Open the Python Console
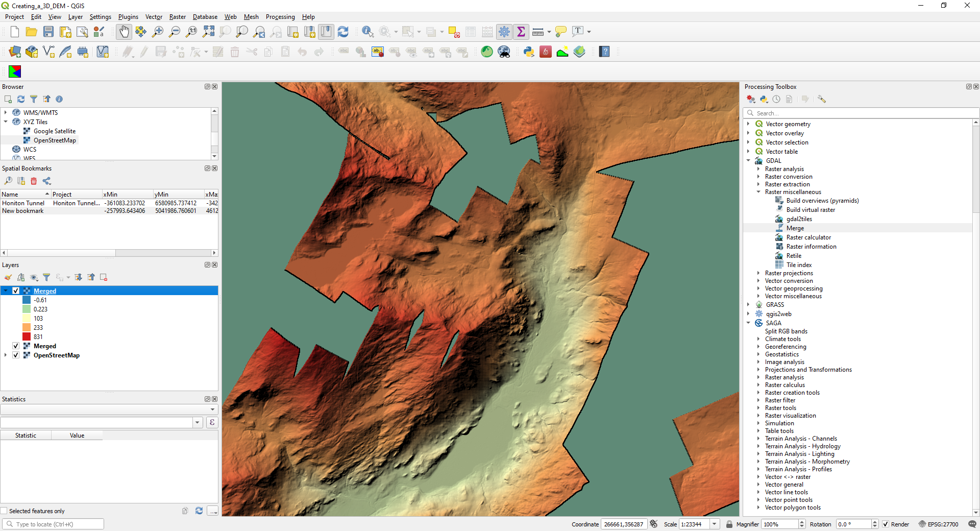Screen dimensions: 980x531 coord(529,52)
